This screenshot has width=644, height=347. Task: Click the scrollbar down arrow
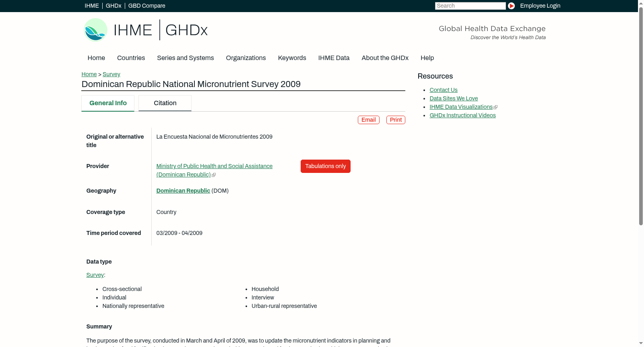point(641,343)
